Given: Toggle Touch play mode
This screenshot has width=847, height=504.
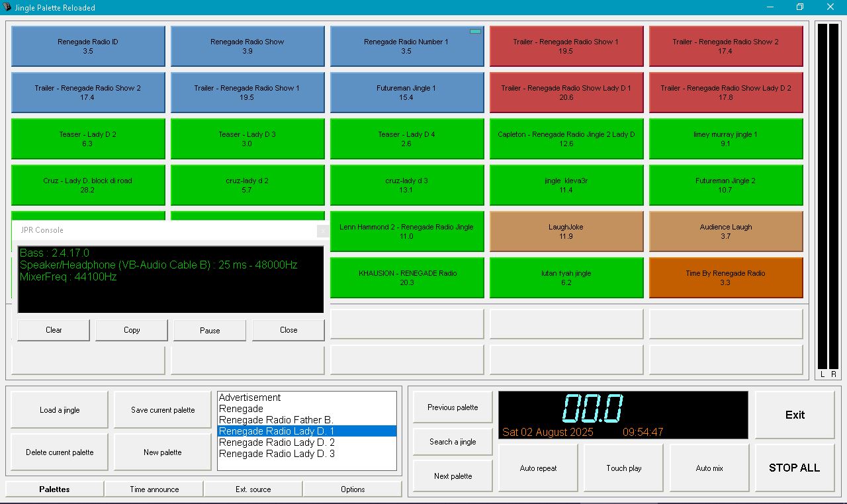Looking at the screenshot, I should (623, 468).
